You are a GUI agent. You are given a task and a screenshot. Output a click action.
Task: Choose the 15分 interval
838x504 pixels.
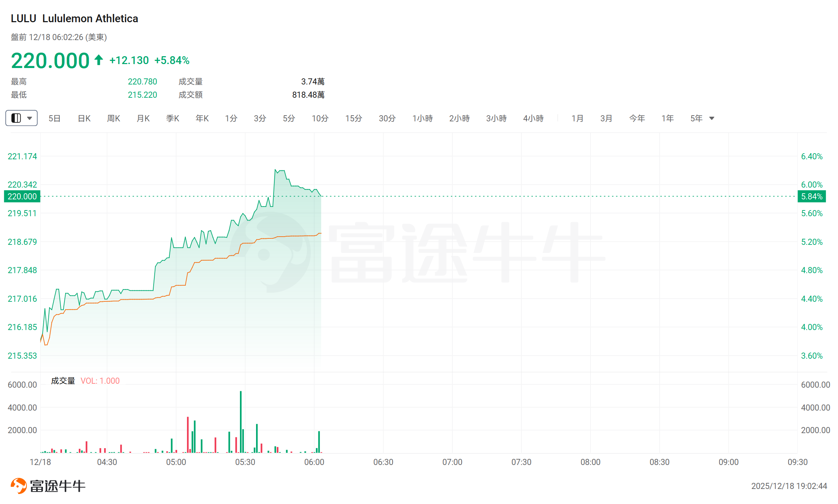pyautogui.click(x=353, y=118)
